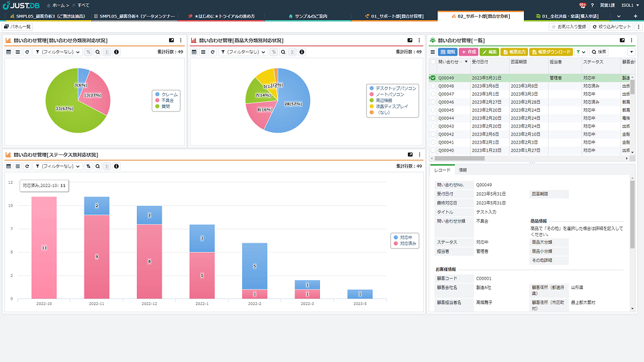Maximize the 問い合わせ管理[一覧] panel
This screenshot has width=644, height=362.
622,40
